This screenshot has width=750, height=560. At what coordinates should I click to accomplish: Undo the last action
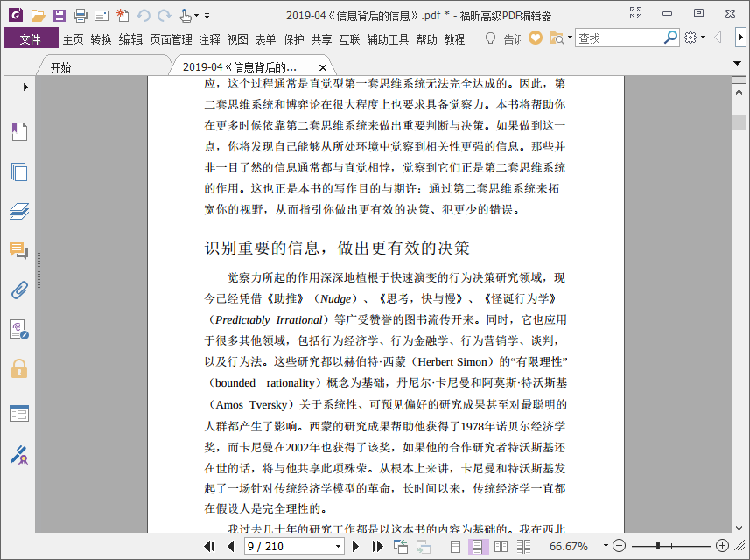(x=143, y=16)
